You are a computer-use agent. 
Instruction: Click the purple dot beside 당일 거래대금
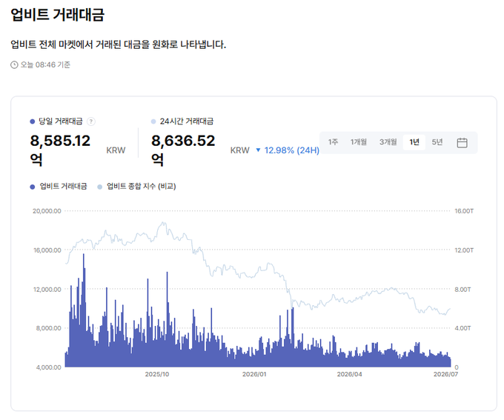[32, 121]
